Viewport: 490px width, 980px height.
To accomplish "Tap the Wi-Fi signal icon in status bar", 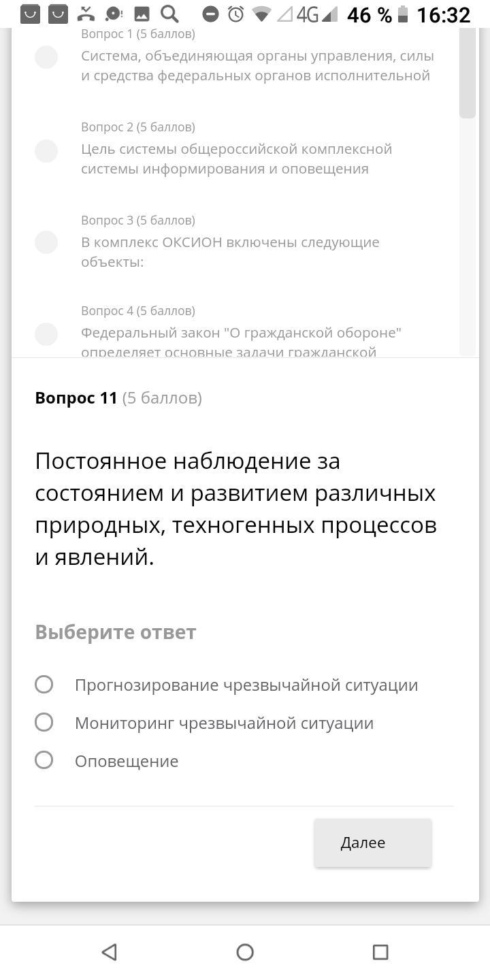I will coord(261,14).
